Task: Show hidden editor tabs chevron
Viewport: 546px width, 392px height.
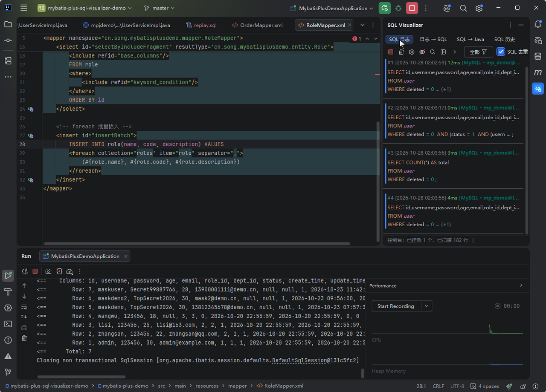Action: pos(363,25)
